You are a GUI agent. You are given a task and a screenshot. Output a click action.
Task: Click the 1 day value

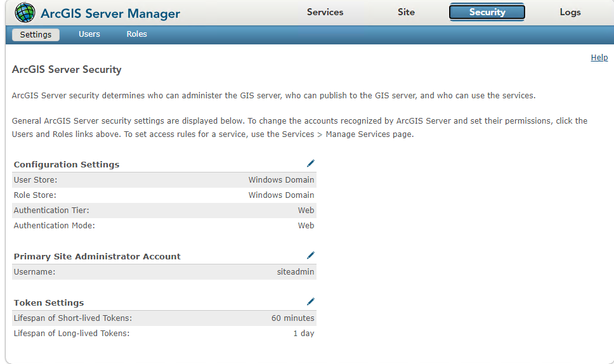coord(303,333)
